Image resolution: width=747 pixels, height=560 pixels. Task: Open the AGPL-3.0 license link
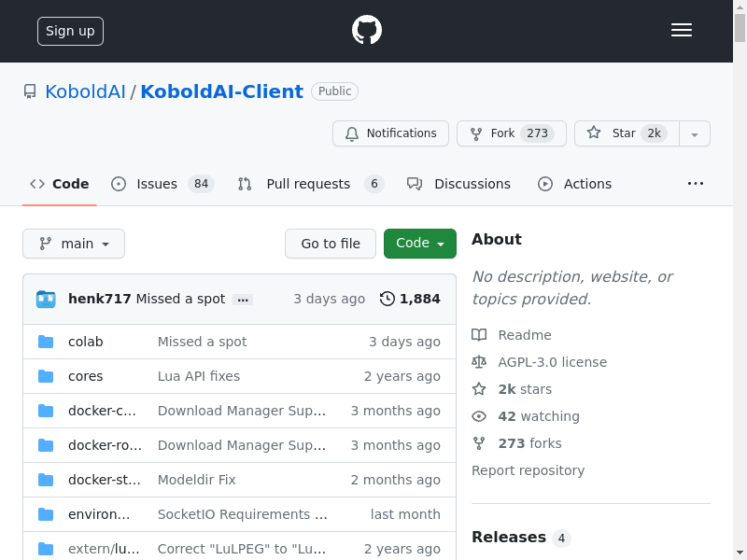pos(552,362)
